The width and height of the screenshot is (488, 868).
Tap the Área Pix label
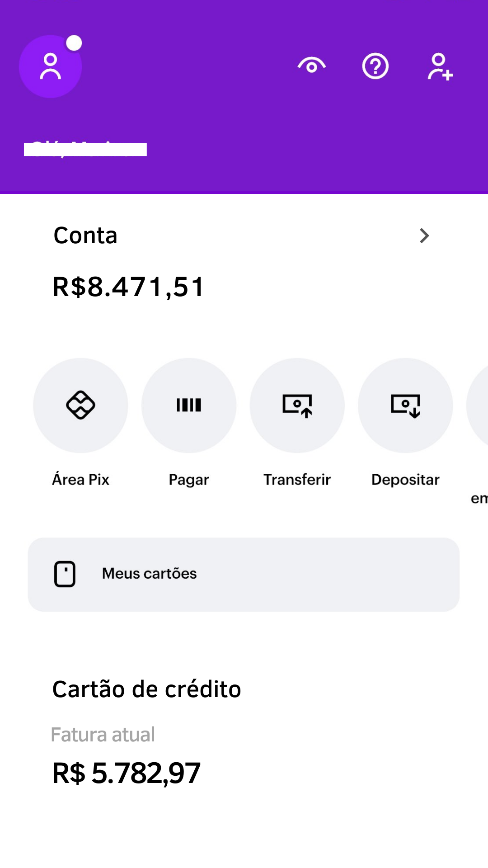tap(80, 479)
